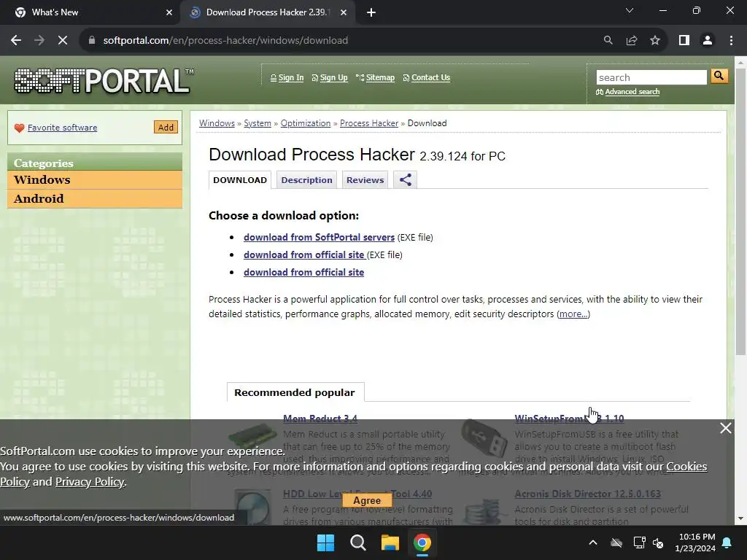Open the Contact Us link
The height and width of the screenshot is (560, 747).
click(430, 77)
